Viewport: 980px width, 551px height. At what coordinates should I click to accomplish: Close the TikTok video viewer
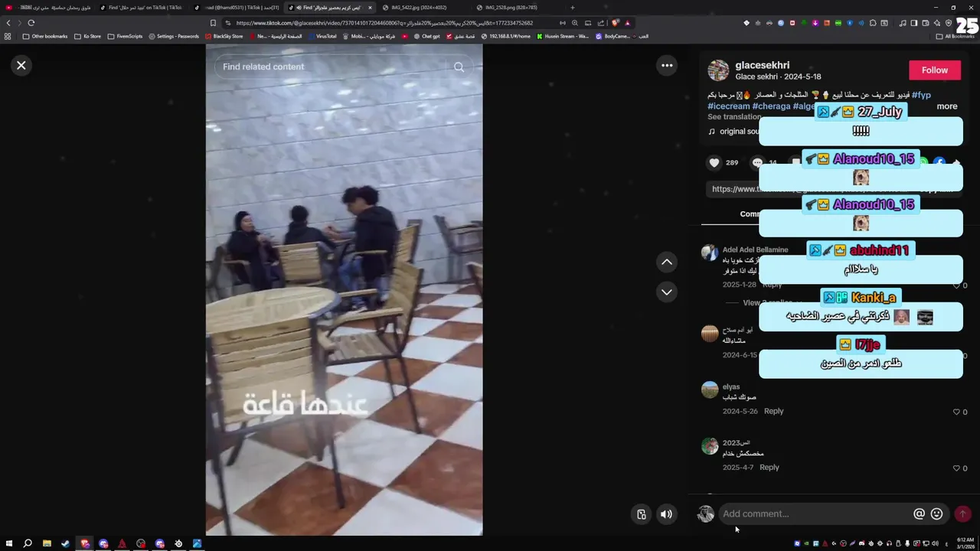click(x=21, y=66)
